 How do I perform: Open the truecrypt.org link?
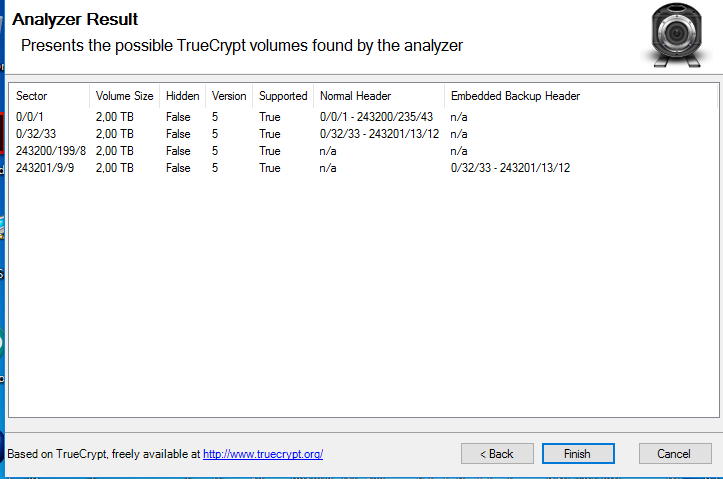(x=263, y=454)
